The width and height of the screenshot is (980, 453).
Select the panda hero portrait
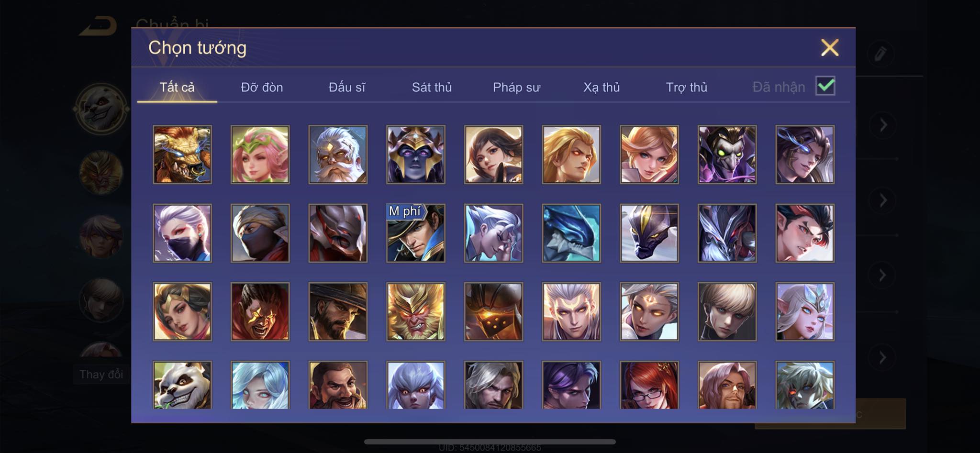[x=182, y=385]
